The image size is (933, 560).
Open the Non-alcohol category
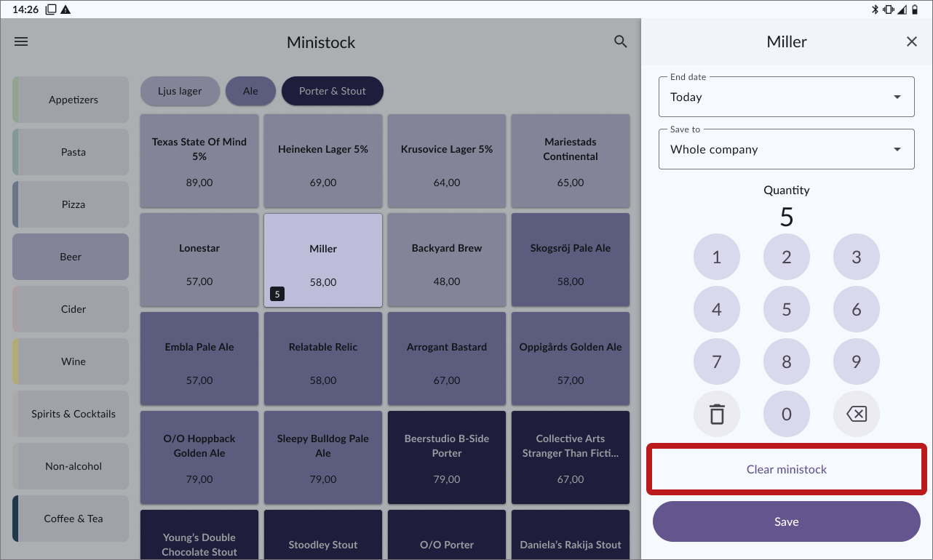click(71, 466)
